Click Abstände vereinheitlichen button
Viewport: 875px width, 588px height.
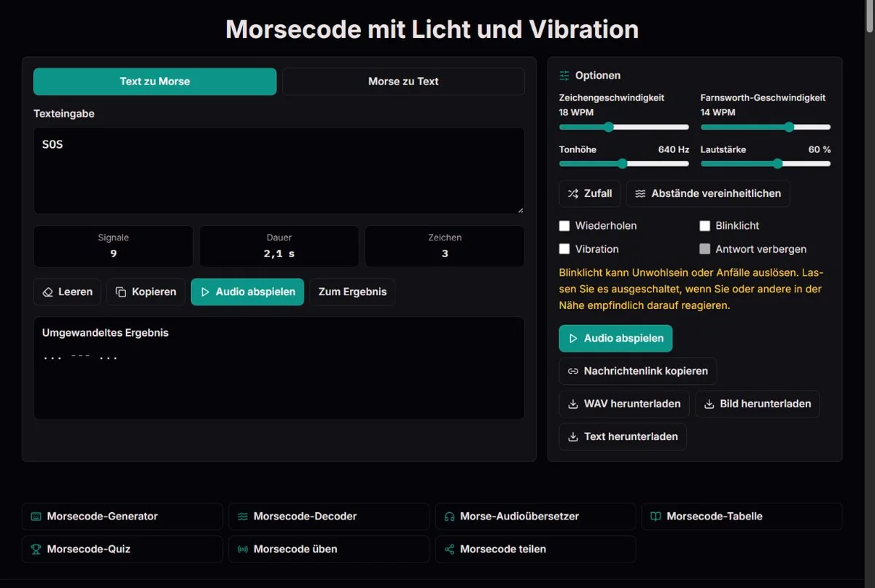point(707,194)
